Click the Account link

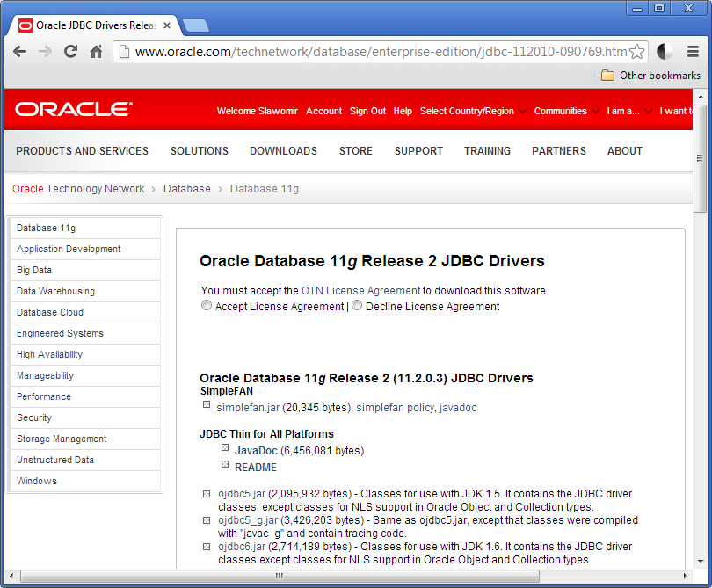[x=323, y=111]
